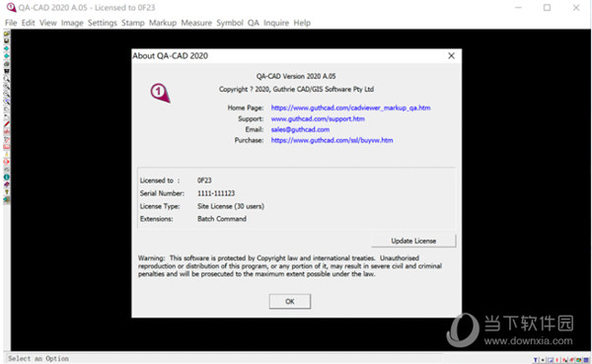Open the Help menu
The width and height of the screenshot is (592, 364).
point(302,23)
